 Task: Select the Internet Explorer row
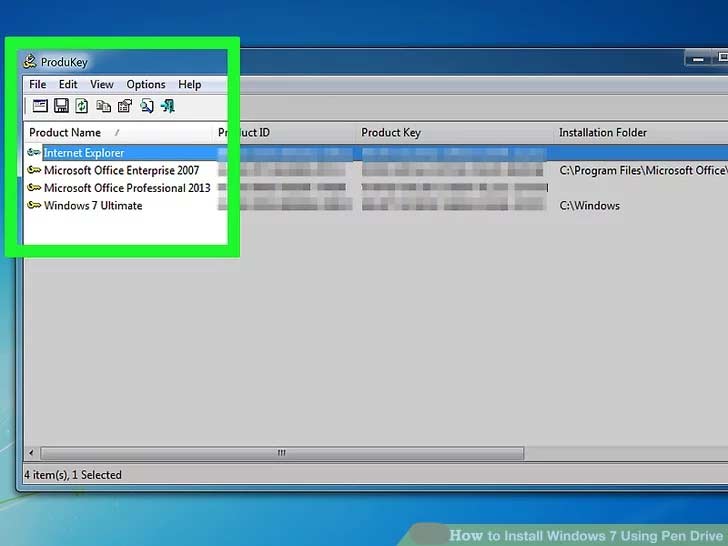coord(376,153)
